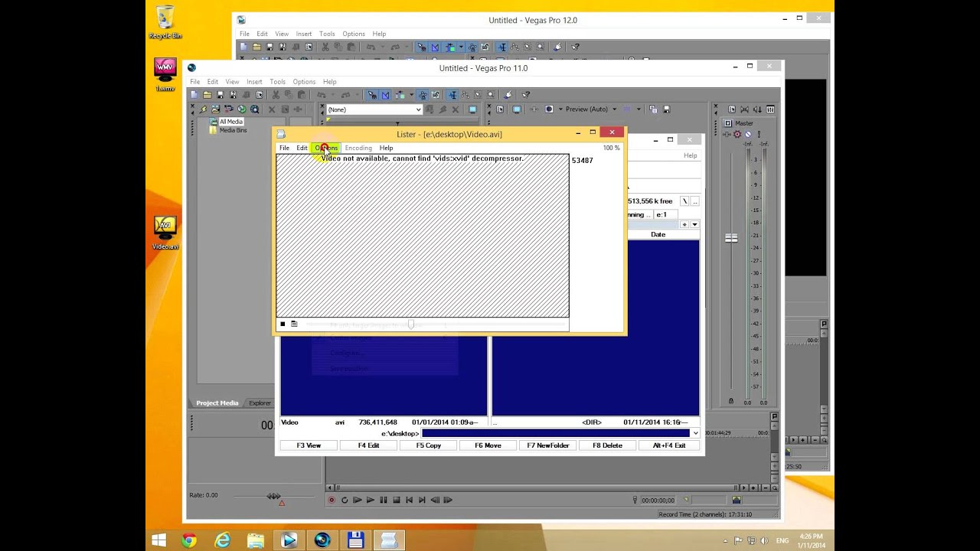Select All Media tree item

tap(230, 122)
